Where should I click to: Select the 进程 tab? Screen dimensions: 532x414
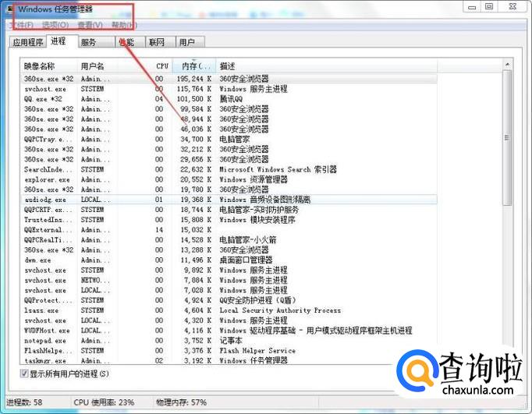point(62,41)
